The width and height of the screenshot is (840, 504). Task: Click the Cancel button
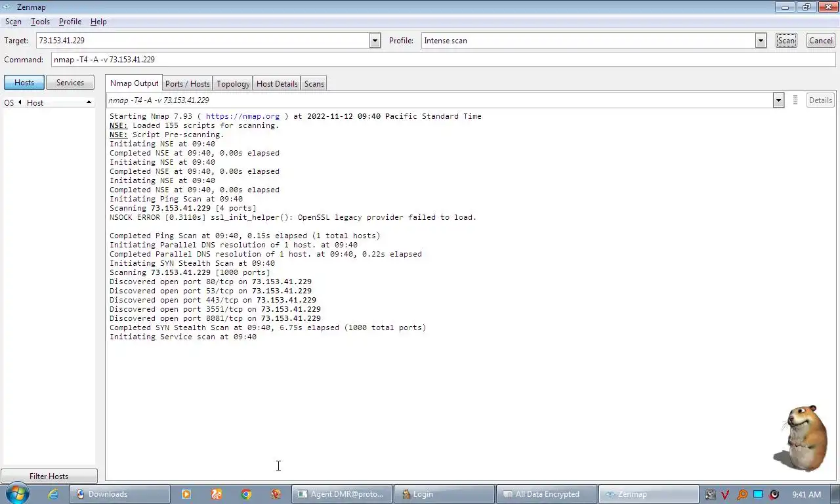[821, 41]
